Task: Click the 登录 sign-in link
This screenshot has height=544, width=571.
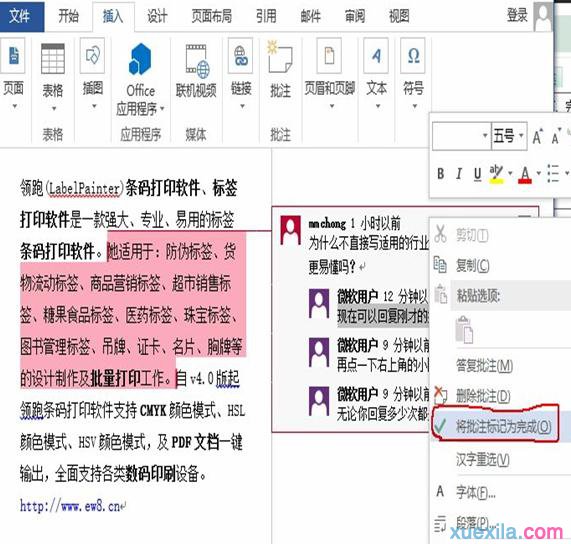Action: click(x=517, y=15)
